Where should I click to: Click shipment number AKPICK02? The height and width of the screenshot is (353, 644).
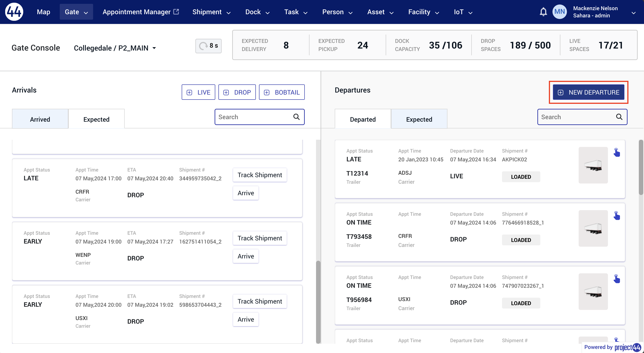(514, 160)
